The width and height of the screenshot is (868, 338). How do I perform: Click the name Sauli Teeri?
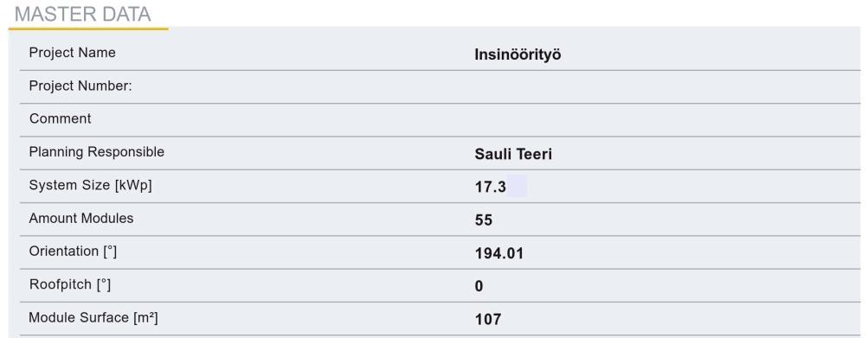pyautogui.click(x=513, y=154)
